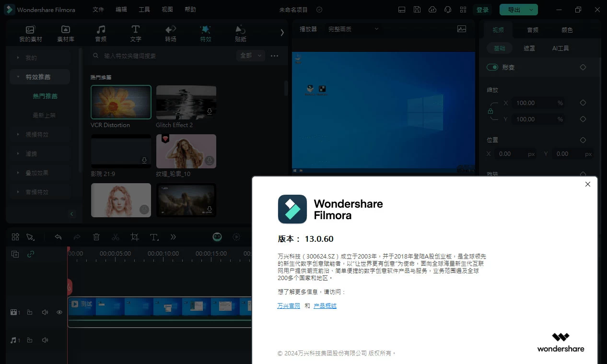Expand the 导出 export dropdown arrow
This screenshot has width=607, height=364.
click(x=530, y=10)
